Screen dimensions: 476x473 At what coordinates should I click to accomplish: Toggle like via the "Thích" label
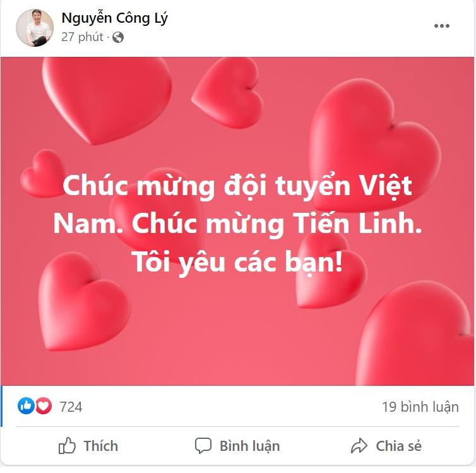click(101, 446)
